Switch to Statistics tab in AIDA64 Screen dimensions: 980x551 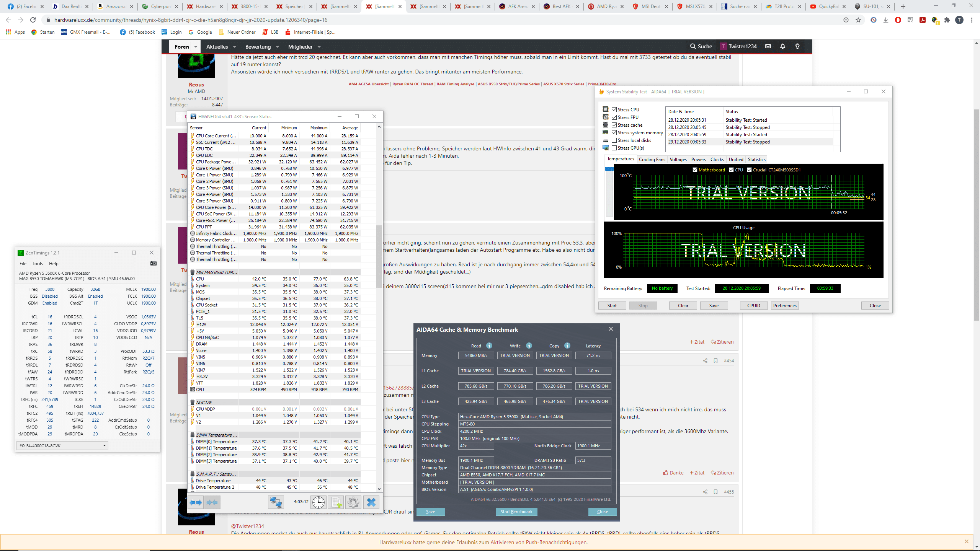[x=756, y=159]
